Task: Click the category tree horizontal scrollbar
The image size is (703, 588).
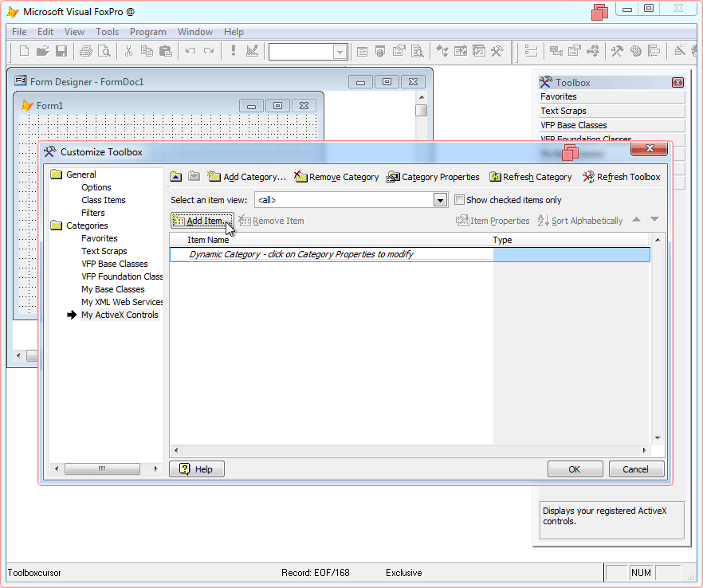Action: (106, 468)
